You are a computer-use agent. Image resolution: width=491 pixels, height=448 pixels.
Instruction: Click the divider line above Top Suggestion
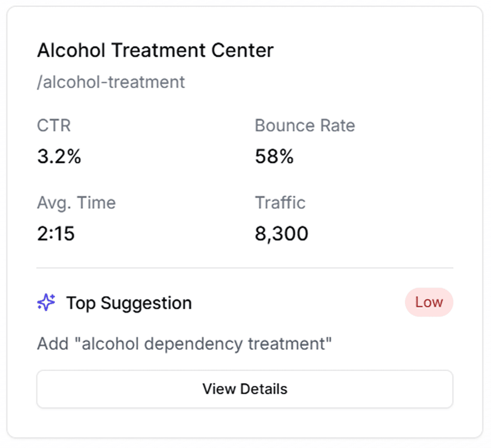[245, 268]
